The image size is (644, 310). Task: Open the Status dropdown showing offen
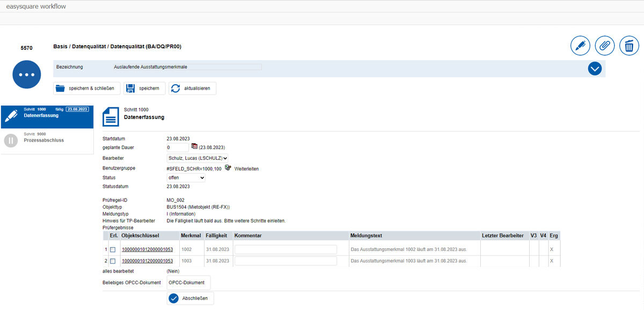(x=186, y=178)
